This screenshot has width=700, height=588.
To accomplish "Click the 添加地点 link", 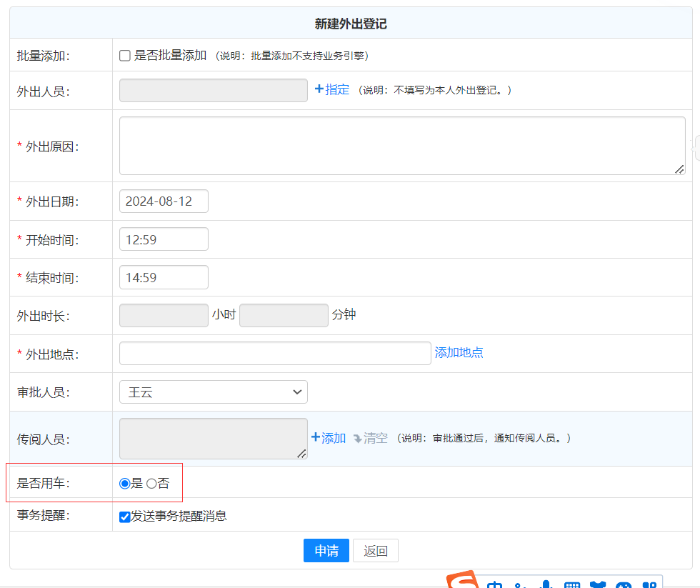I will [459, 353].
